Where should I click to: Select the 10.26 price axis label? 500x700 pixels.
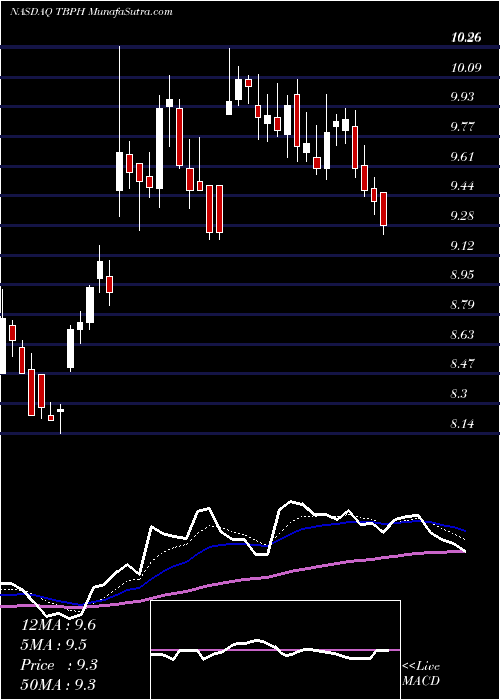[x=466, y=38]
